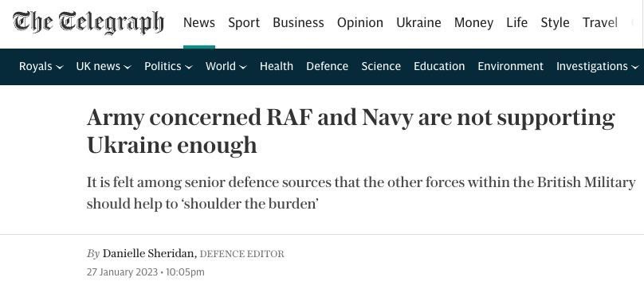Open the Business section
644x293 pixels.
(298, 22)
